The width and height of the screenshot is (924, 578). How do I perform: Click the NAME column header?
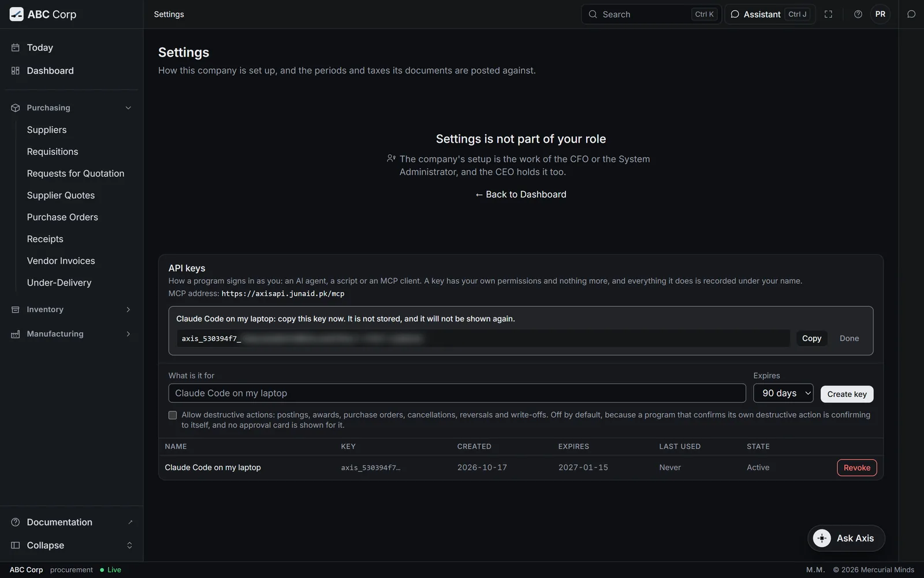click(x=176, y=447)
